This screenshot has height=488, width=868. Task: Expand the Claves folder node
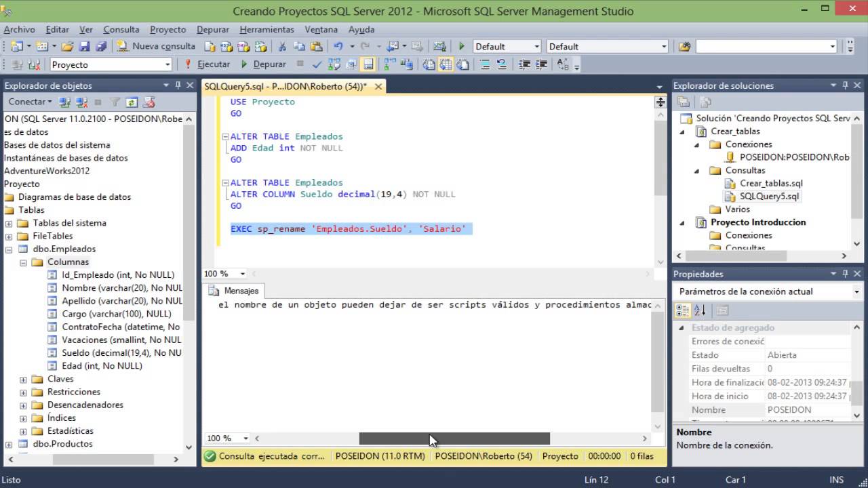pyautogui.click(x=23, y=379)
